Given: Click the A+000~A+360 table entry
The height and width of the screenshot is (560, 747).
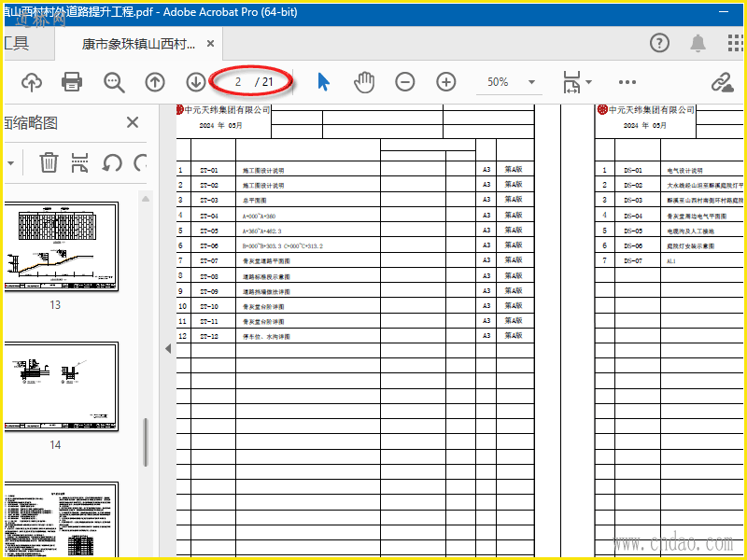Looking at the screenshot, I should tap(260, 217).
